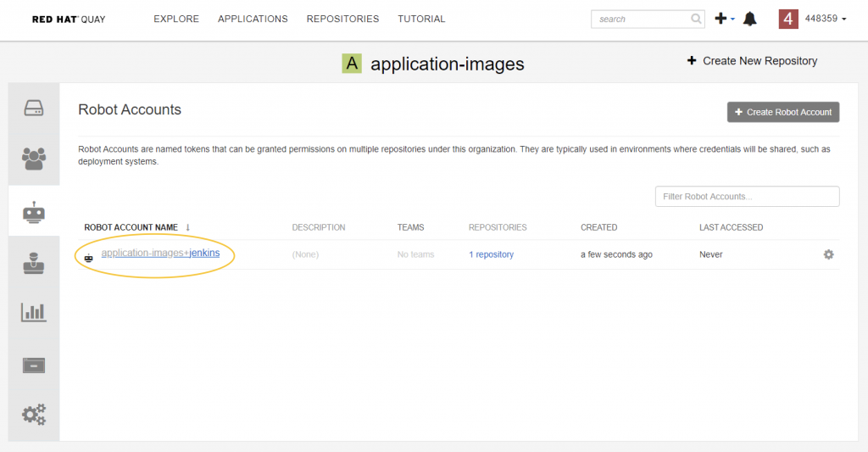
Task: Select the Robot Accounts sidebar icon
Action: pos(34,212)
